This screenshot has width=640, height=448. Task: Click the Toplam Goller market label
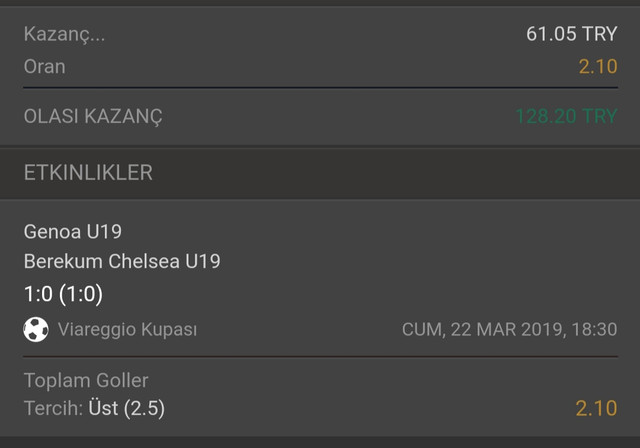[86, 381]
